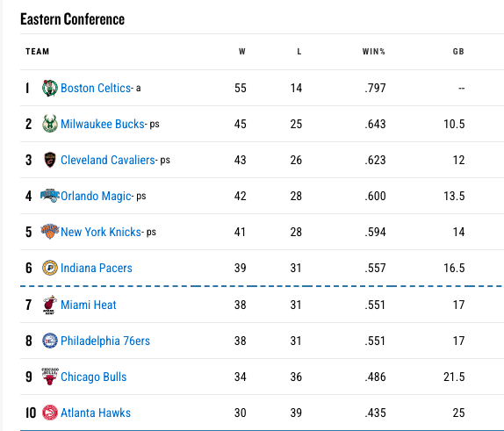Select the Orlando Magic link
Image resolution: width=504 pixels, height=431 pixels.
click(96, 196)
